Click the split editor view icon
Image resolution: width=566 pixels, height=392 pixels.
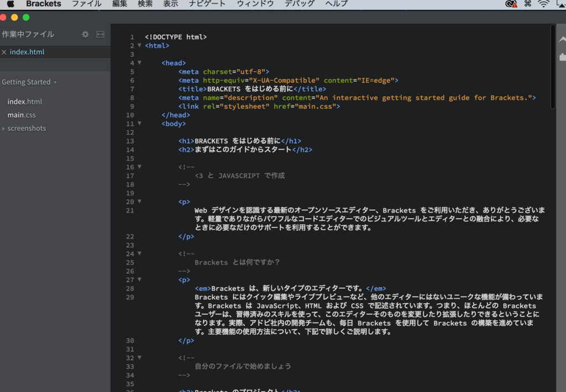(x=101, y=35)
